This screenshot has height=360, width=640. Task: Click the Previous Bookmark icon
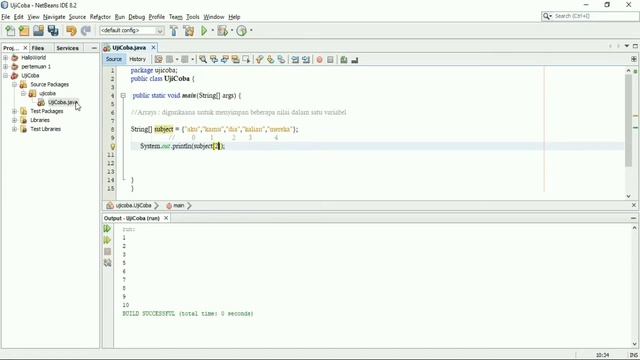pos(260,60)
